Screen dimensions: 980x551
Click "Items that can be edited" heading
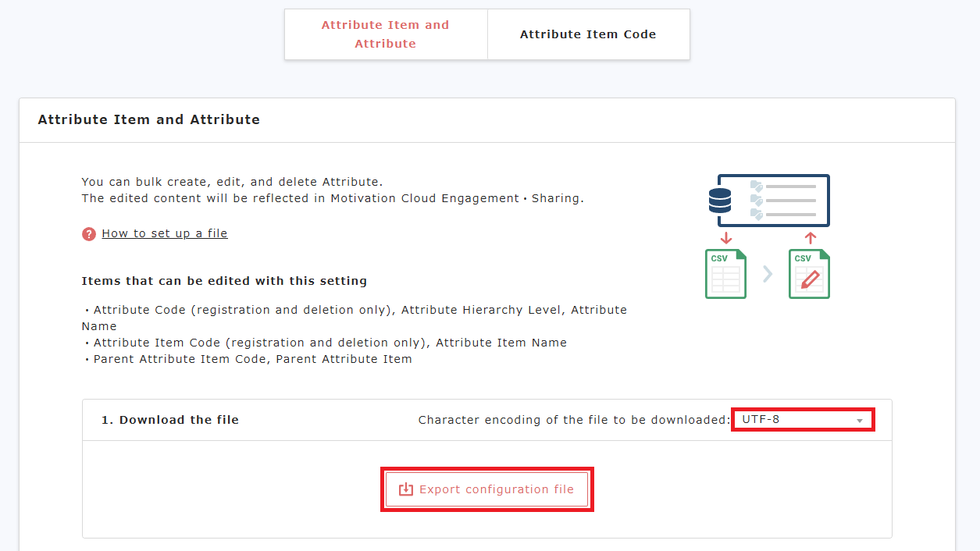click(x=224, y=281)
